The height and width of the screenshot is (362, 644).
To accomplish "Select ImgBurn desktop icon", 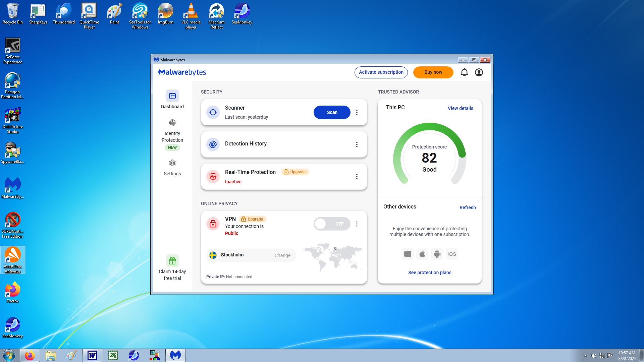I will tap(165, 13).
